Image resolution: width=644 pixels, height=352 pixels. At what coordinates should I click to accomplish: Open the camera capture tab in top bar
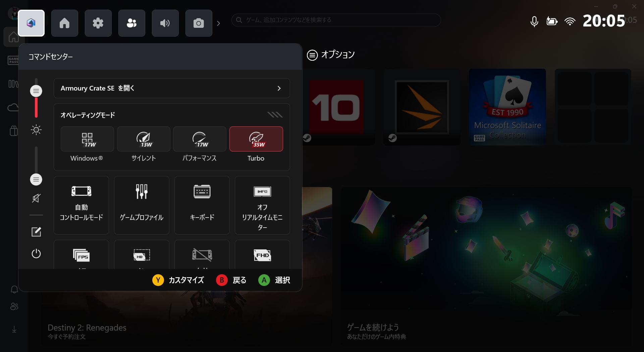(x=199, y=23)
